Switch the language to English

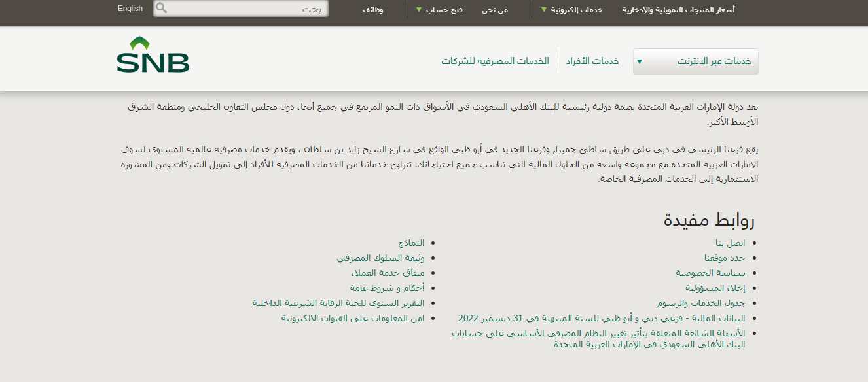(x=130, y=9)
